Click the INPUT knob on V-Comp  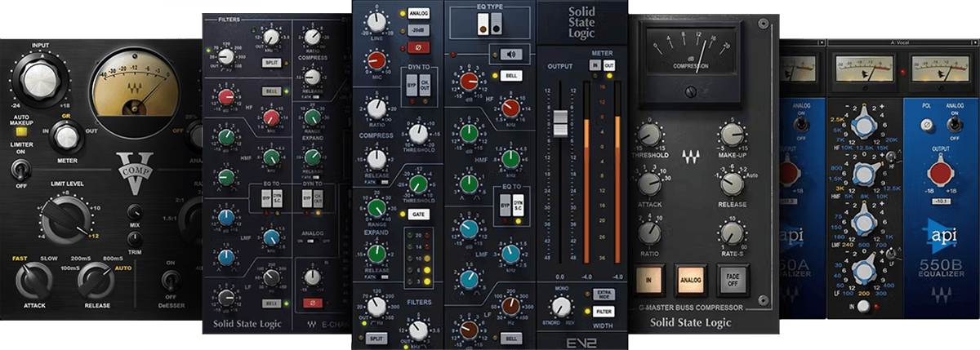(x=39, y=78)
